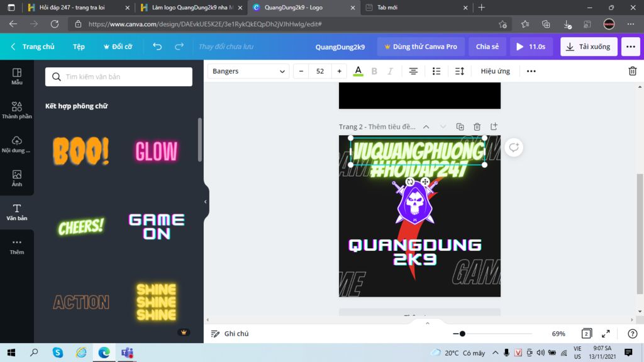Select the QUANGDUNG 2K9 text on canvas
The width and height of the screenshot is (644, 362).
pos(415,252)
